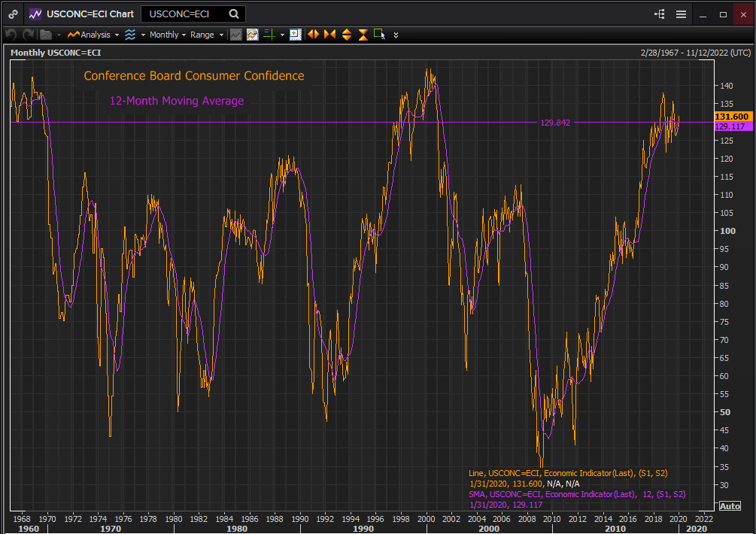The width and height of the screenshot is (756, 534).
Task: Click the USCONC=ECI search input field
Action: (x=184, y=14)
